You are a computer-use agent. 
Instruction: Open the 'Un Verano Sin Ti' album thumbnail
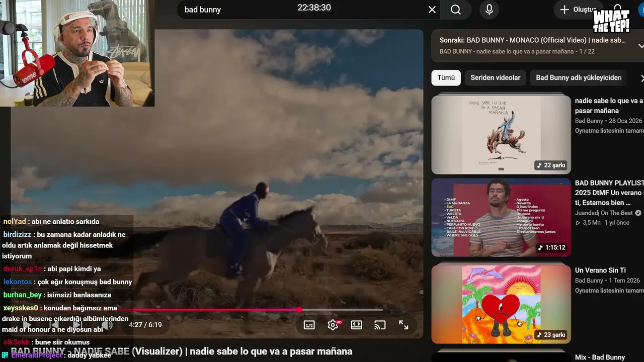click(x=501, y=304)
